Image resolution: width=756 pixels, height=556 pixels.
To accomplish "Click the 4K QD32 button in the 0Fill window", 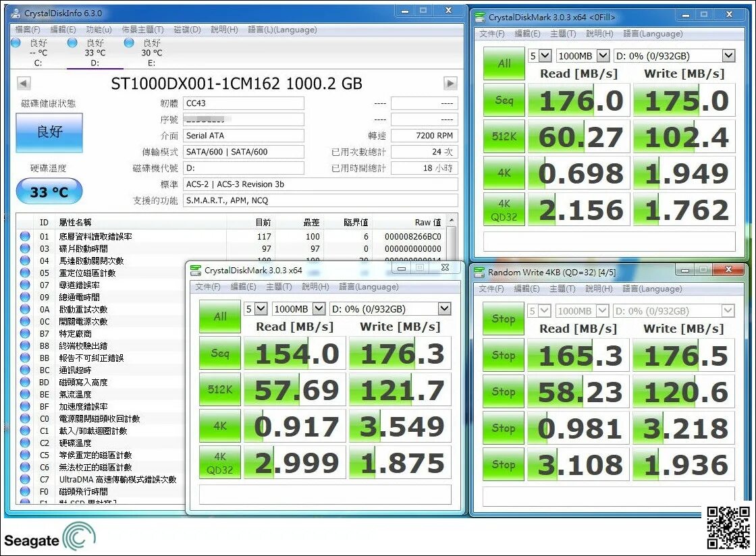I will coord(504,210).
